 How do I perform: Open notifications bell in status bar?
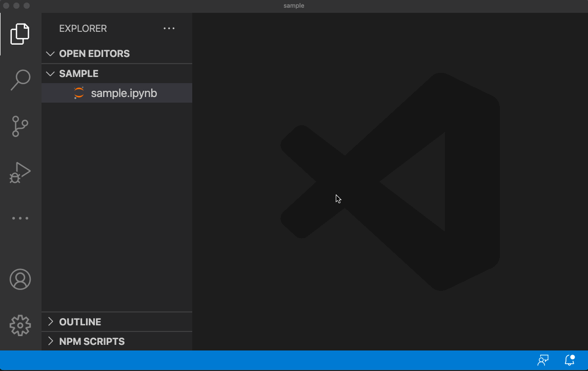coord(570,360)
